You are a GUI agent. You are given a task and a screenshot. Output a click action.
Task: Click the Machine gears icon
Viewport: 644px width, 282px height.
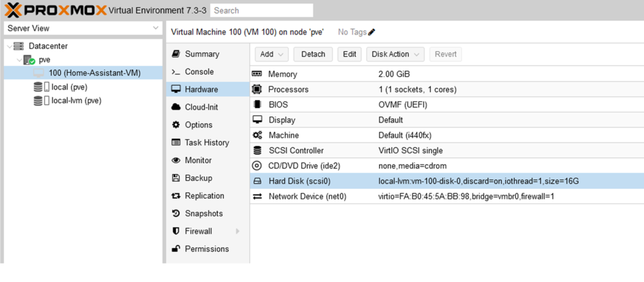[x=257, y=135]
